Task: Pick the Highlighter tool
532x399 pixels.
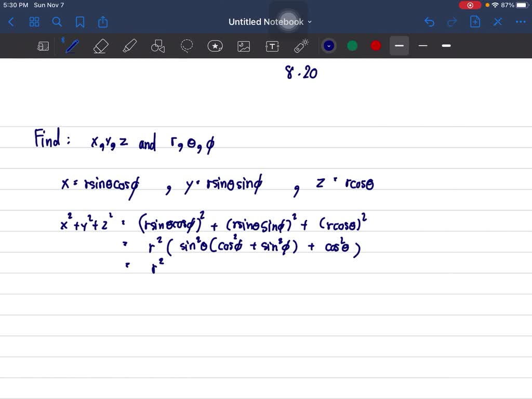Action: (x=129, y=46)
